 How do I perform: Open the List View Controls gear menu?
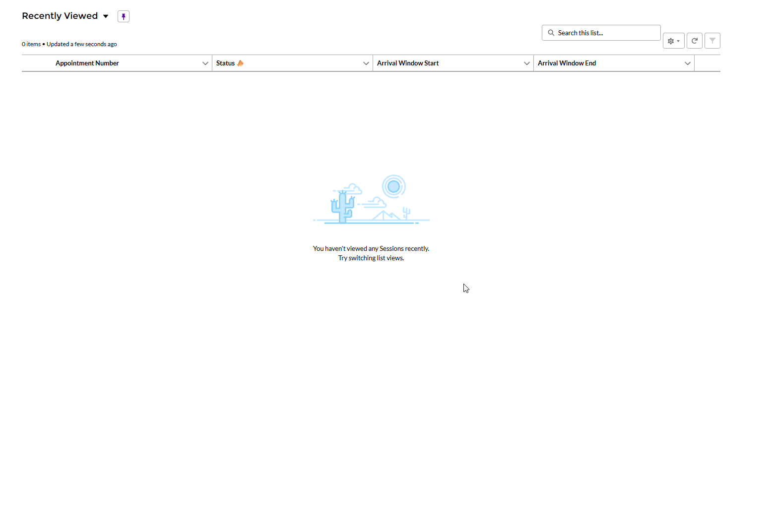coord(673,41)
